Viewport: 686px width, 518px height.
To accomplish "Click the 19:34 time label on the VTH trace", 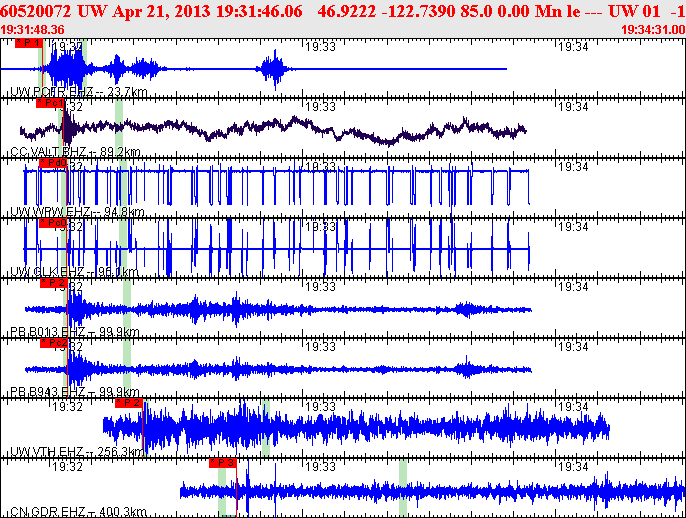I will tap(572, 406).
